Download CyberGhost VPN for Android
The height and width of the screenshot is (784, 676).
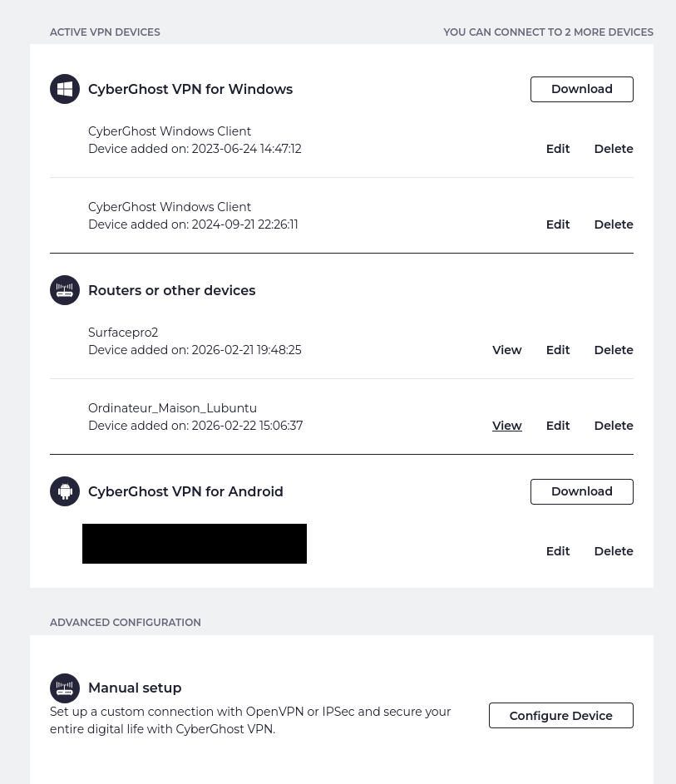[x=581, y=491]
